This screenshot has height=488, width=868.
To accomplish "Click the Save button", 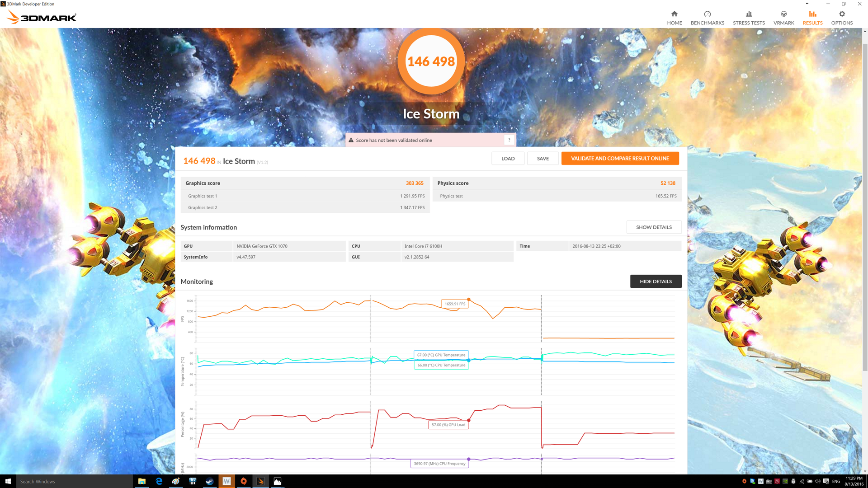I will [542, 159].
